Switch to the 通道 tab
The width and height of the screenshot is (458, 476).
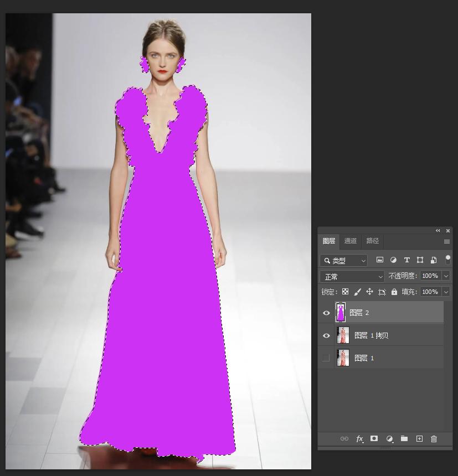pyautogui.click(x=351, y=241)
